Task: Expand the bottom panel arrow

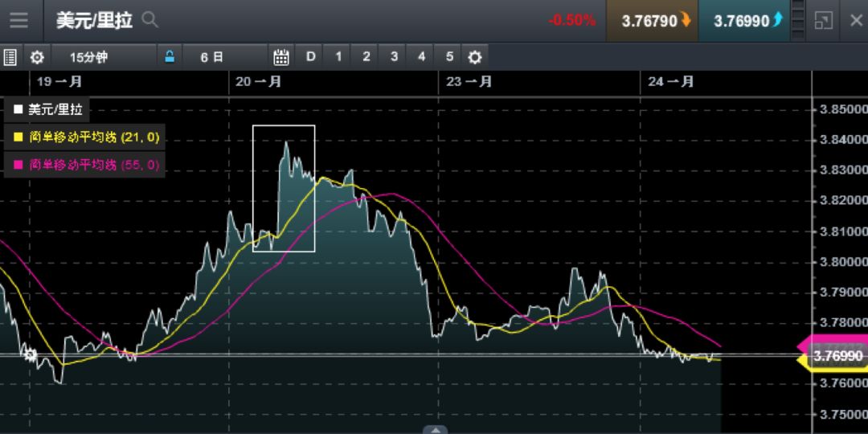Action: point(435,430)
